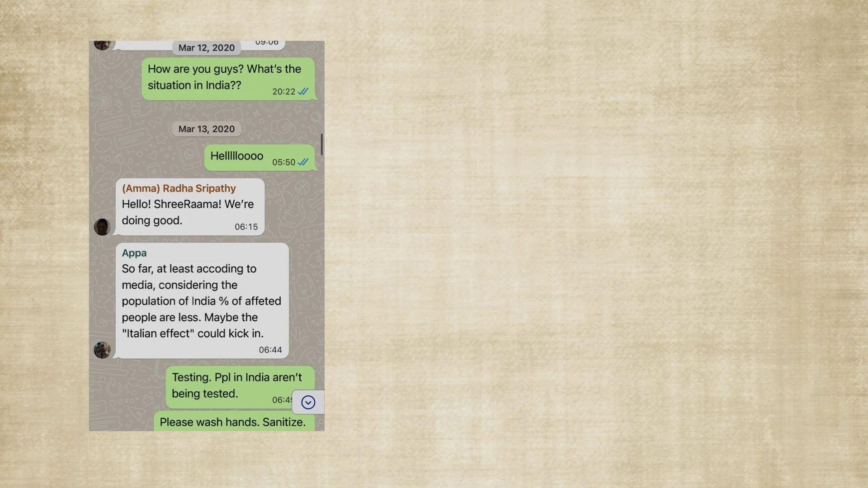
Task: Click the partial avatar beside Mar 12 label
Action: (x=102, y=45)
